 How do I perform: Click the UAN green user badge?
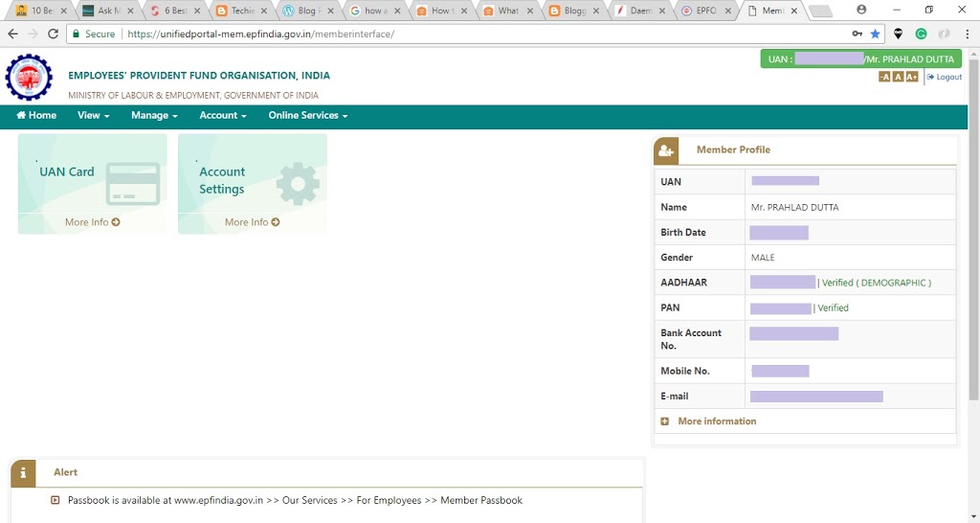coord(860,58)
